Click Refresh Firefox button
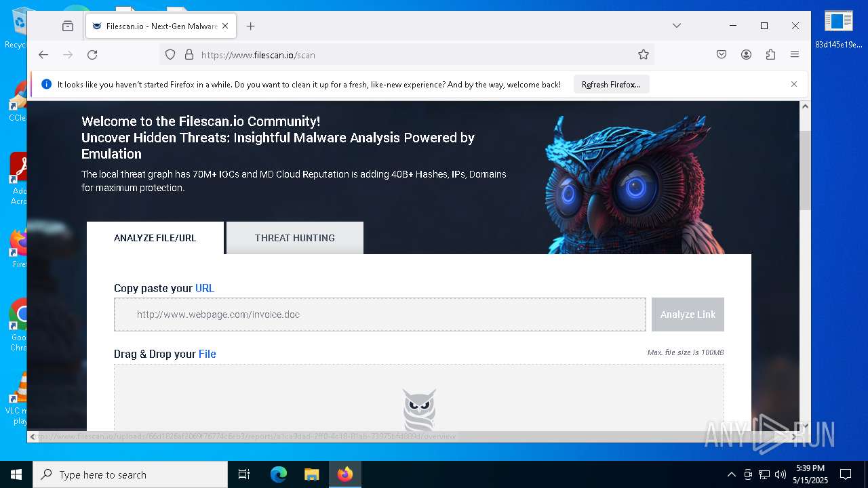This screenshot has width=868, height=488. coord(611,85)
